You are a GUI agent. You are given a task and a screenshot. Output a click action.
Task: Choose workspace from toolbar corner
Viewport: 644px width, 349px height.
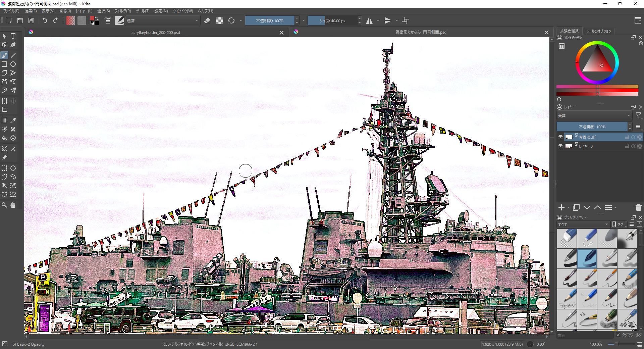tap(638, 20)
